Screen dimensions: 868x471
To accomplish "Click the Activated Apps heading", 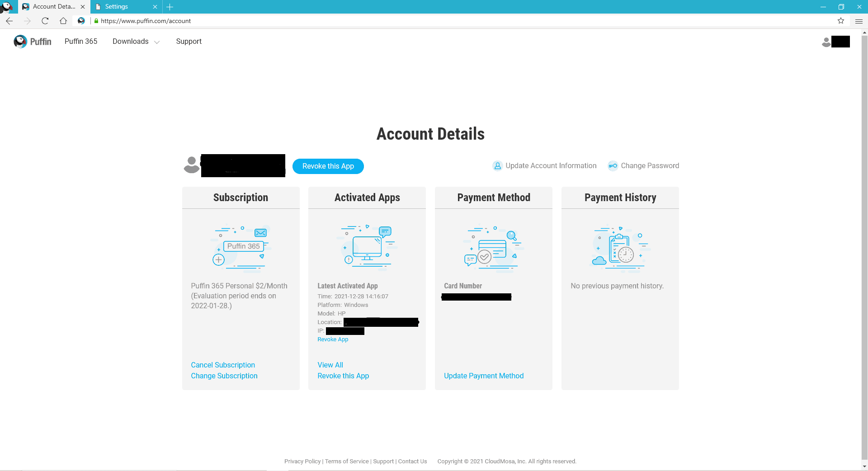I will tap(367, 198).
